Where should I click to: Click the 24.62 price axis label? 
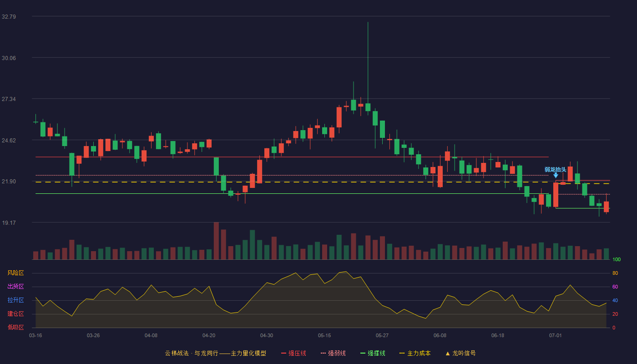[x=9, y=141]
